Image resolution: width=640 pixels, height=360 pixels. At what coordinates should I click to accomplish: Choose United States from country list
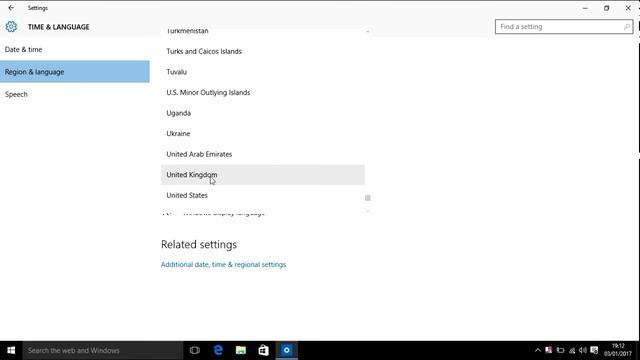[263, 195]
